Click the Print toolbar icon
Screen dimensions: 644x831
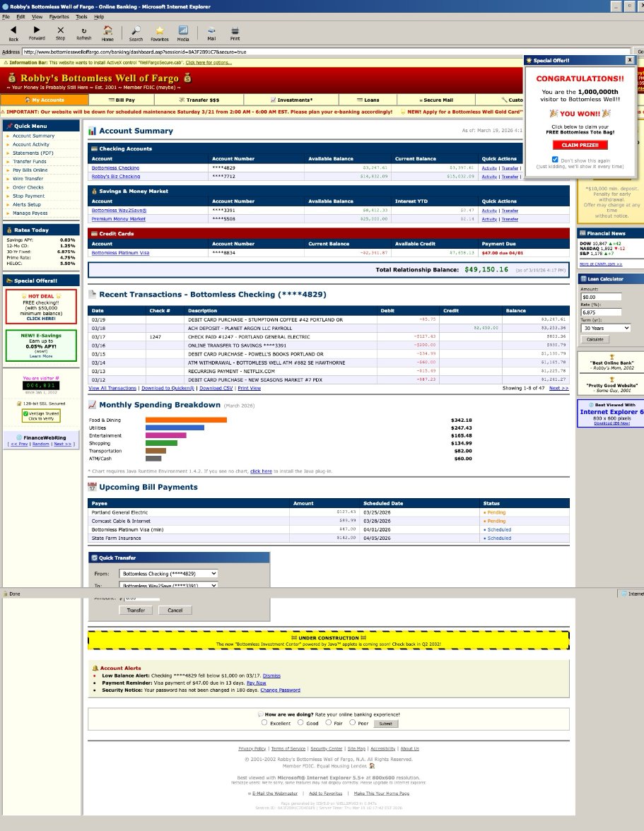[x=235, y=30]
